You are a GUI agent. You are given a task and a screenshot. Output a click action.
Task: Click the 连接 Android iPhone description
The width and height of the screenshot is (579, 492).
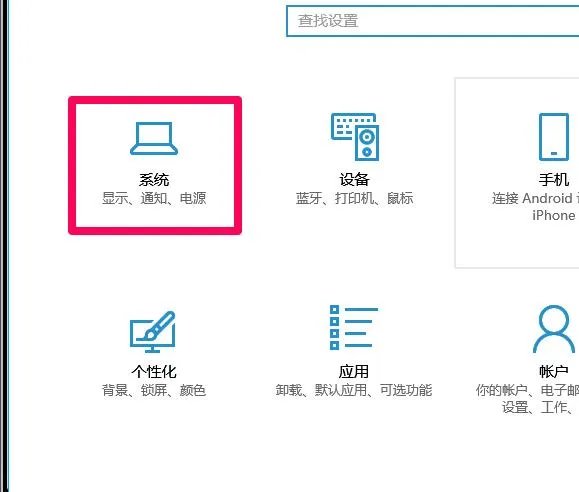pyautogui.click(x=535, y=207)
